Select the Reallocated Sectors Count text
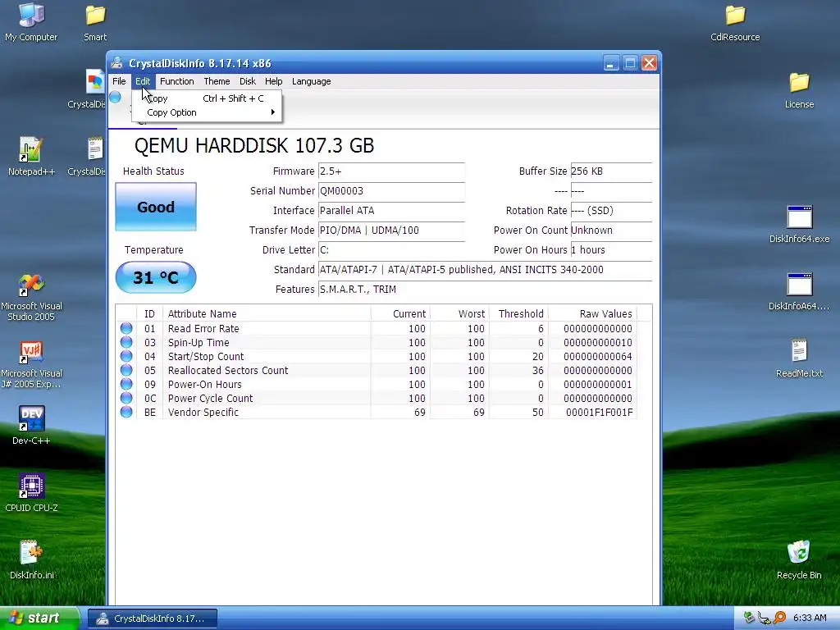The image size is (840, 630). 228,370
